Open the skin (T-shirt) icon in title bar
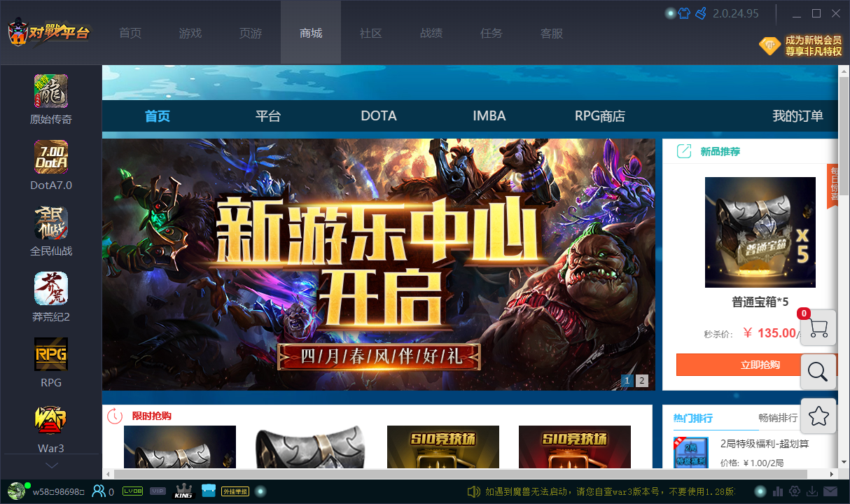 684,13
